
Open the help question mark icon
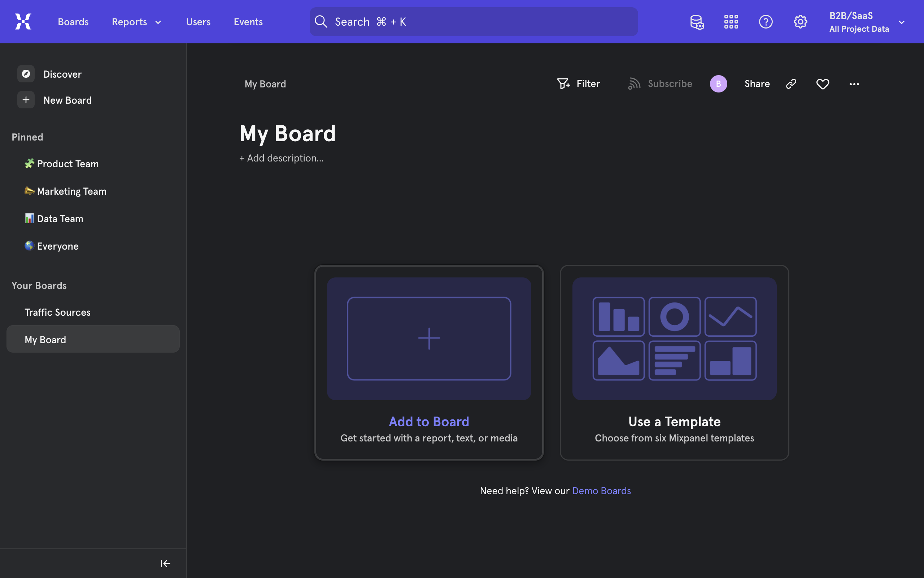[x=766, y=22]
